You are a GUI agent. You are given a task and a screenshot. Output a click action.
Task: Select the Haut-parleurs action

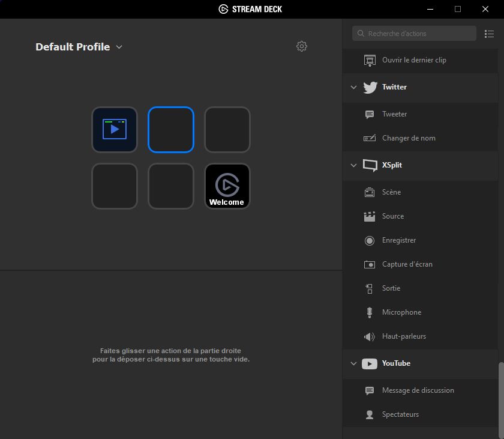[x=421, y=337]
